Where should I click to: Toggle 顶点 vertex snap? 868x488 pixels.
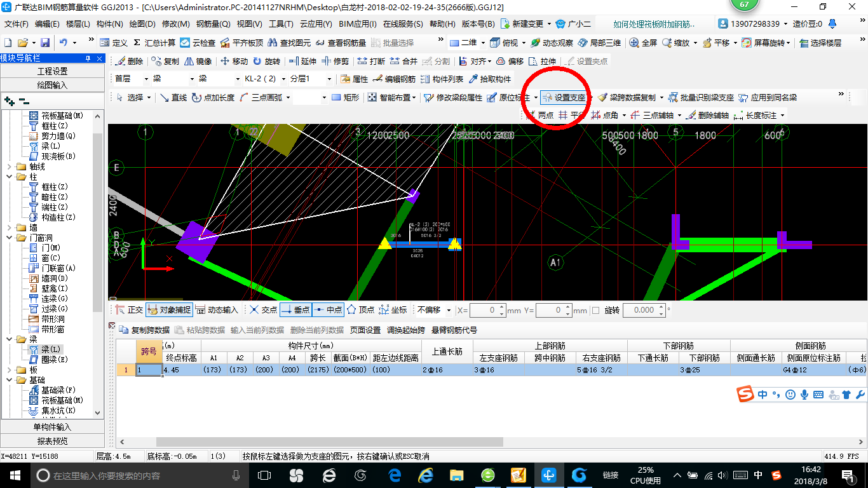[x=360, y=310]
